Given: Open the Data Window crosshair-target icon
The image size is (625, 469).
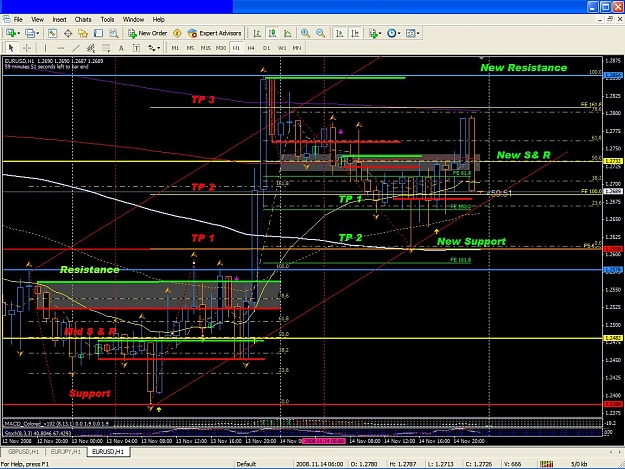Looking at the screenshot, I should pyautogui.click(x=68, y=33).
